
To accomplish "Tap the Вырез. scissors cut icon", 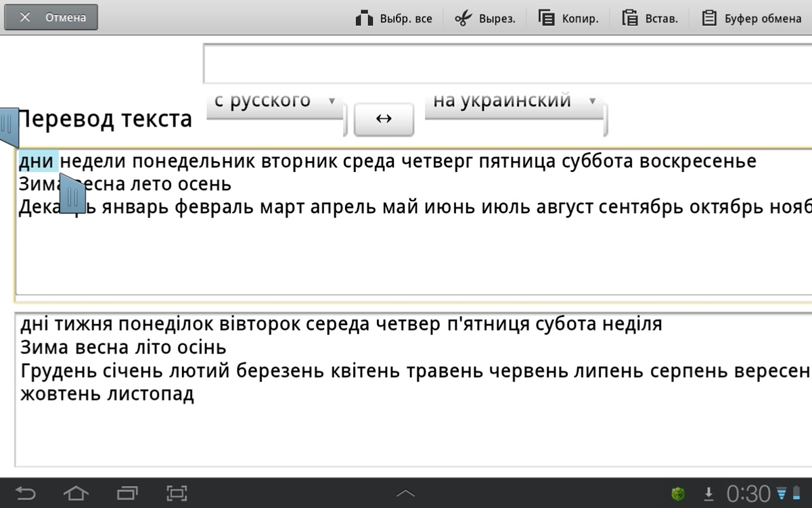I will (463, 18).
